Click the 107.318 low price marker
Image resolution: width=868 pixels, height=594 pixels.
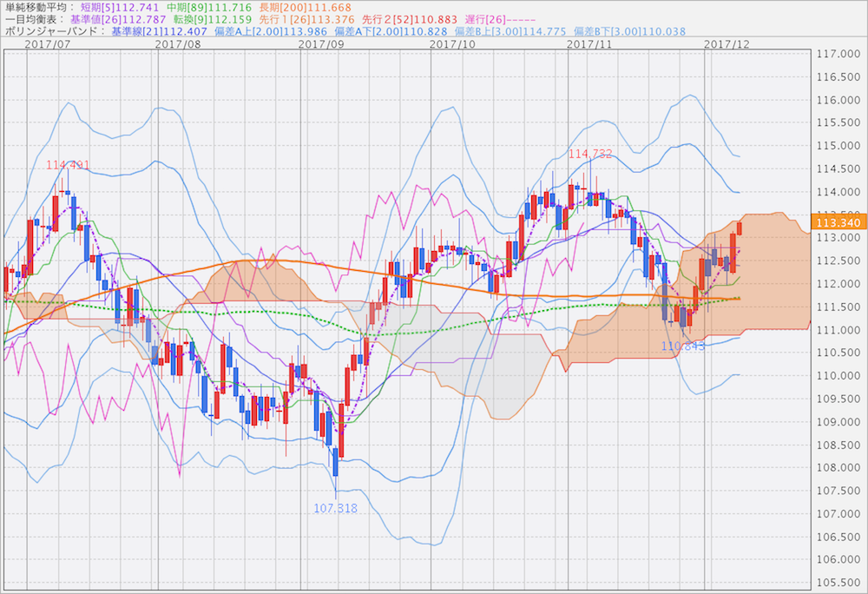[334, 508]
